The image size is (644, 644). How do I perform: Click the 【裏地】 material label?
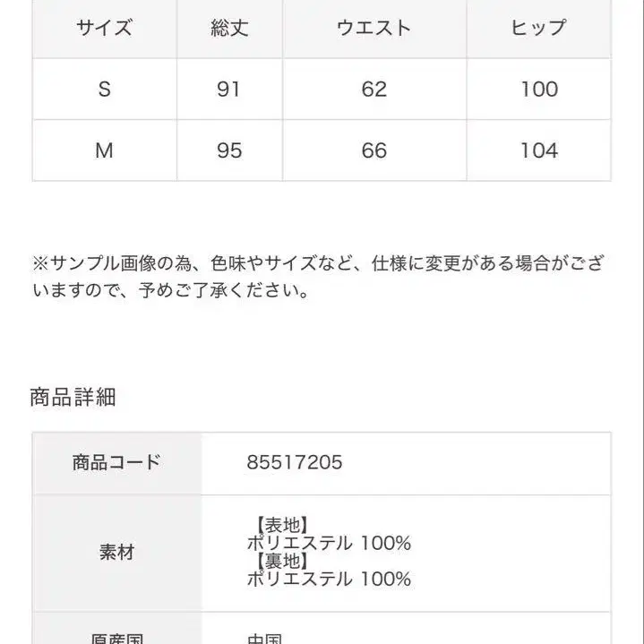pyautogui.click(x=278, y=561)
